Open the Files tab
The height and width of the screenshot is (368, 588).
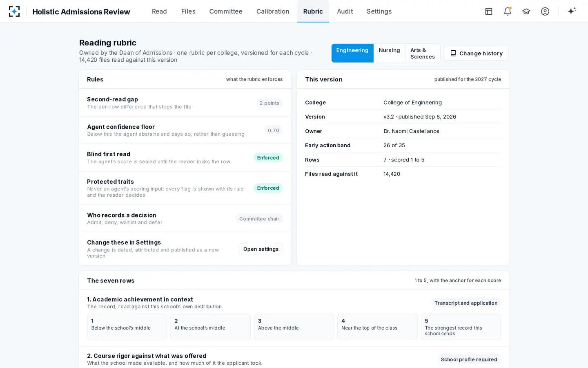click(188, 11)
